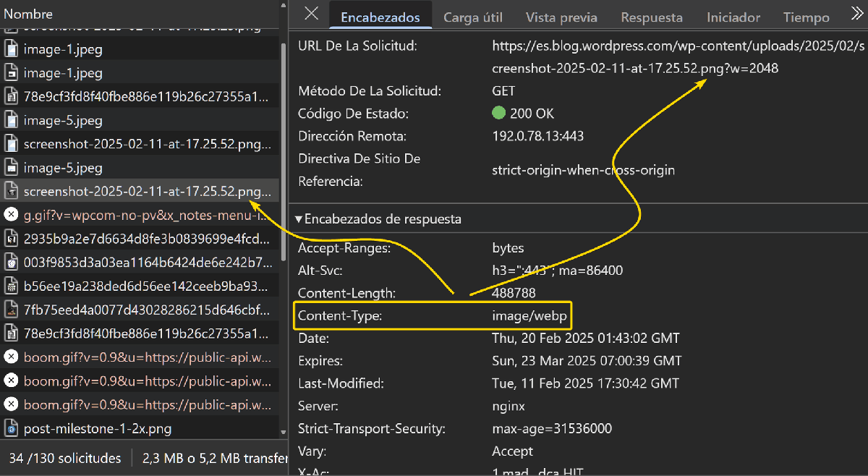Open the Vista previa tab

pyautogui.click(x=561, y=17)
